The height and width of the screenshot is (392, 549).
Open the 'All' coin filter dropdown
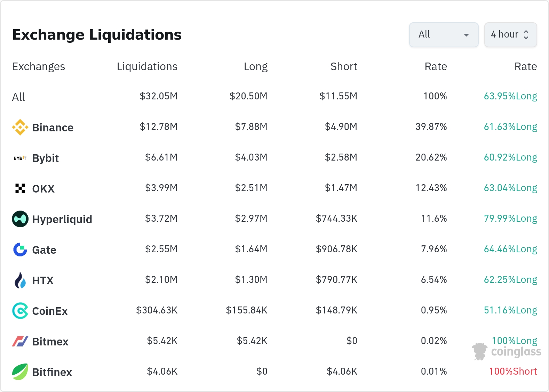pyautogui.click(x=443, y=35)
